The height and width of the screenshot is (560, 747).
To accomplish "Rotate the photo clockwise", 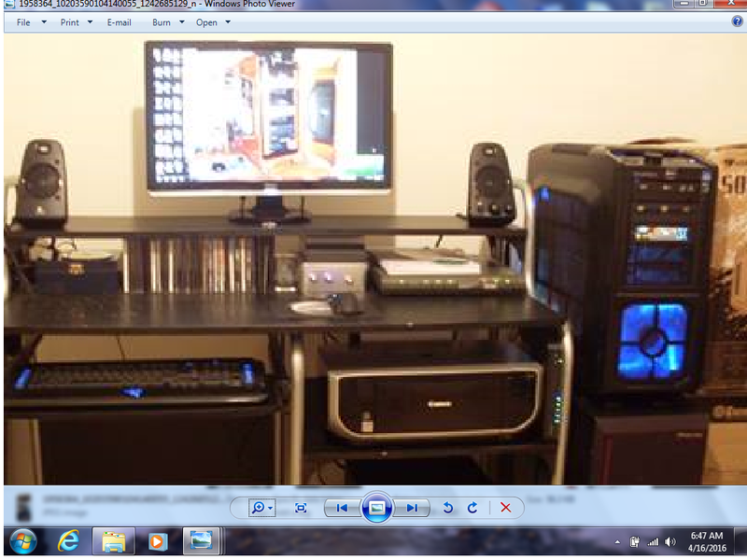I will [x=472, y=508].
